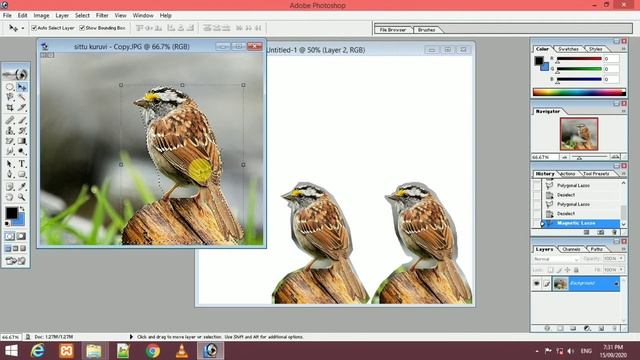This screenshot has height=360, width=640.
Task: Open status bar info menu arrow
Action: pos(131,337)
